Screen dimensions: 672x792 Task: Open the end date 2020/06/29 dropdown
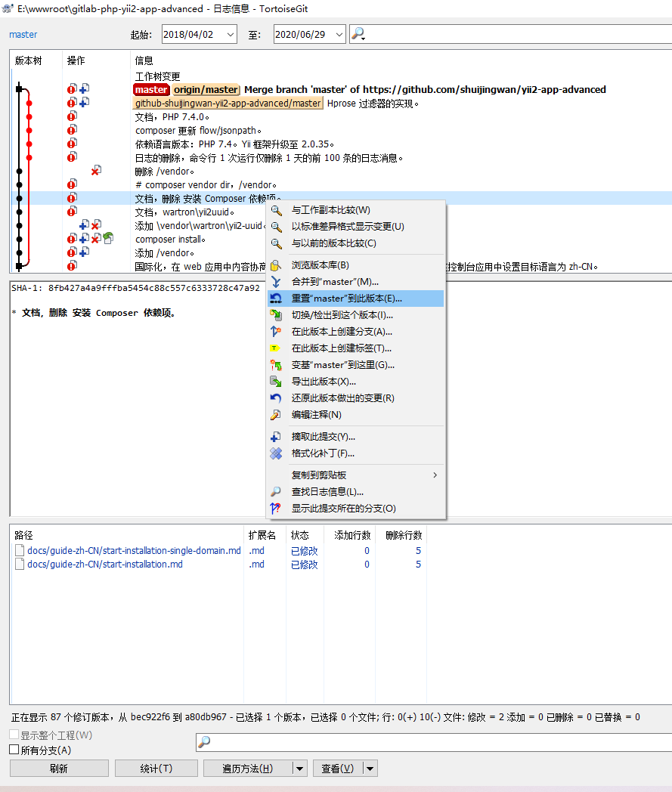click(339, 34)
